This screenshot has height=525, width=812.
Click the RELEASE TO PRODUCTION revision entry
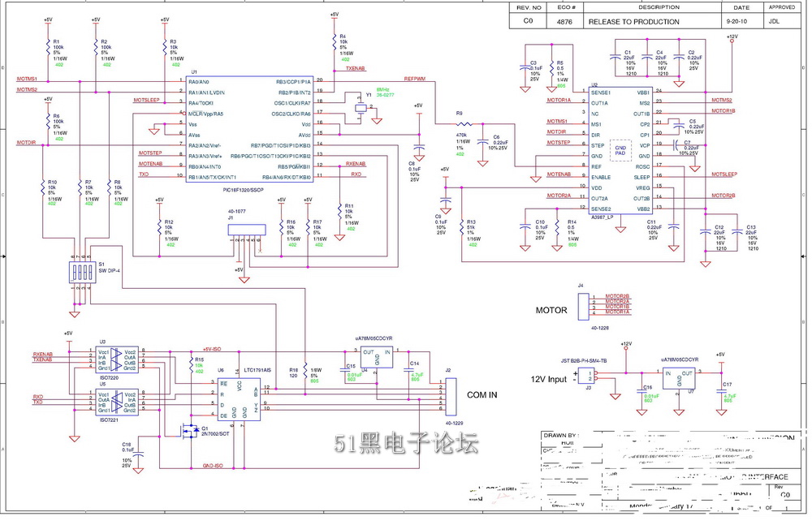(x=634, y=22)
